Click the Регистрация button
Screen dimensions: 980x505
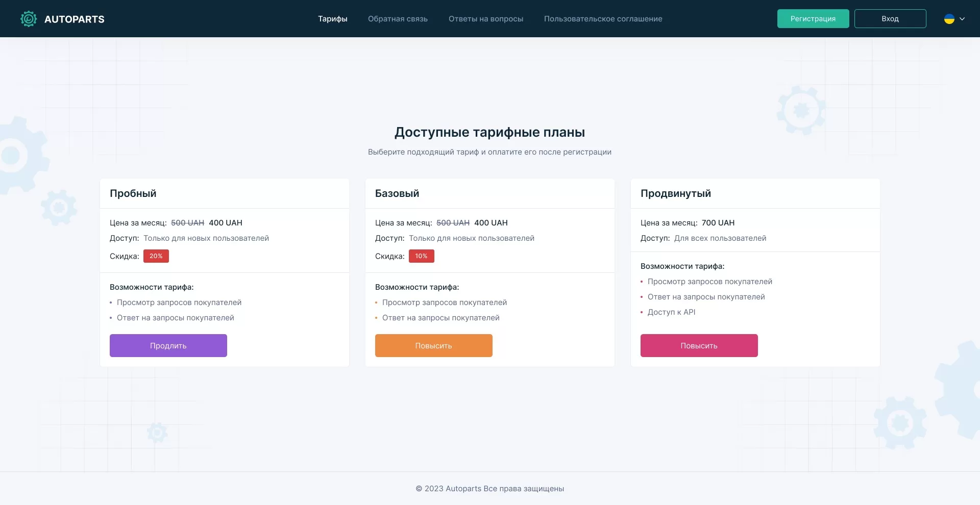pyautogui.click(x=813, y=19)
